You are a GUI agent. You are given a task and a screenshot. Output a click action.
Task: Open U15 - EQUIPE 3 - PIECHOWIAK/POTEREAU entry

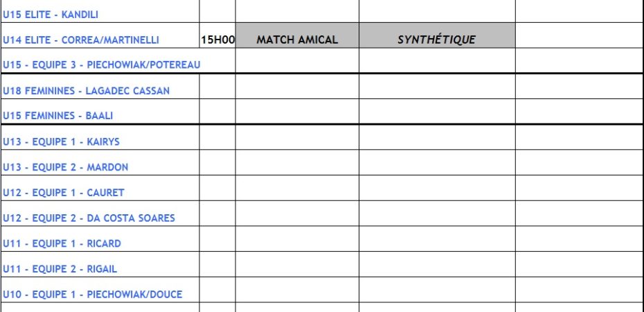(101, 64)
